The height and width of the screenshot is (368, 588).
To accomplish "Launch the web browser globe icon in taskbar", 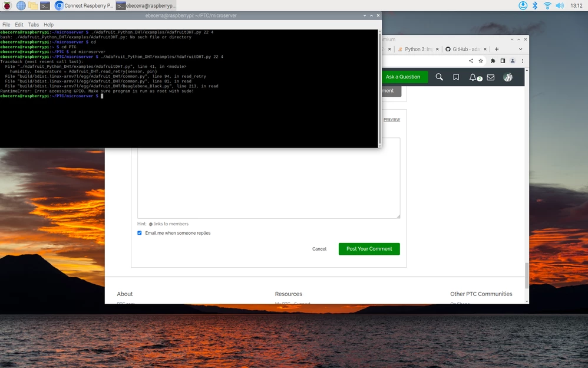I will tap(21, 6).
